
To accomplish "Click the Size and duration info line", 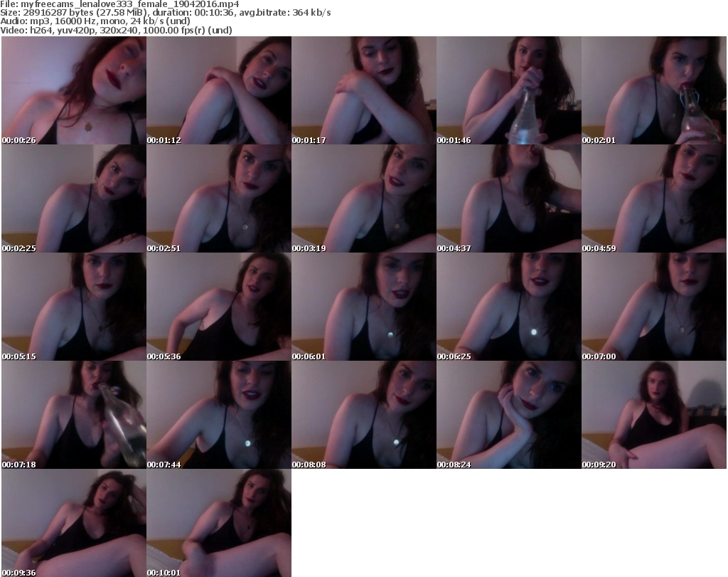I will (165, 13).
